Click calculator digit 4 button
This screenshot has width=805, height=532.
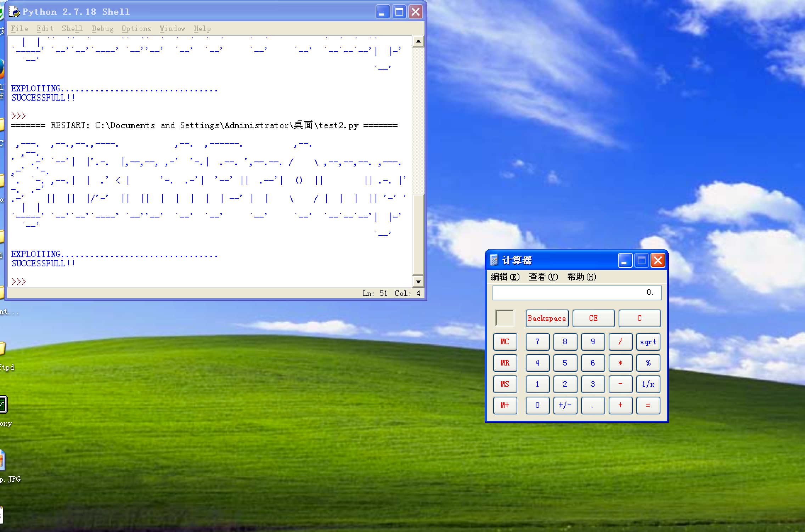(x=537, y=363)
